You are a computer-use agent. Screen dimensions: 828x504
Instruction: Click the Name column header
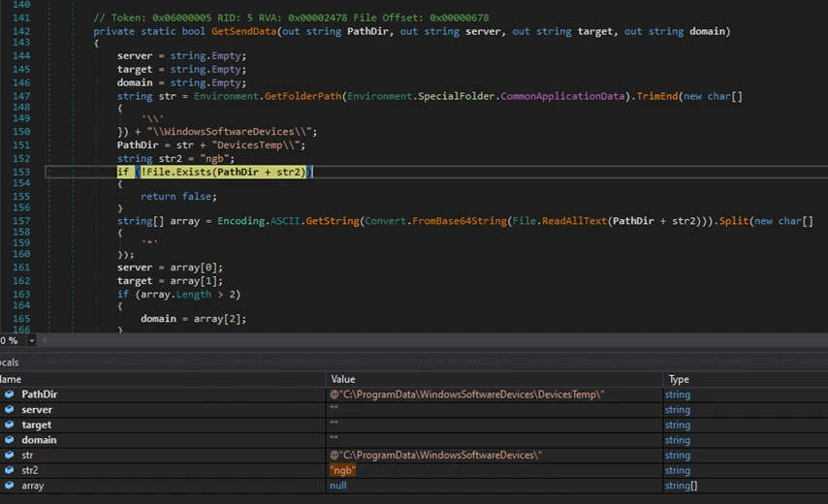12,379
